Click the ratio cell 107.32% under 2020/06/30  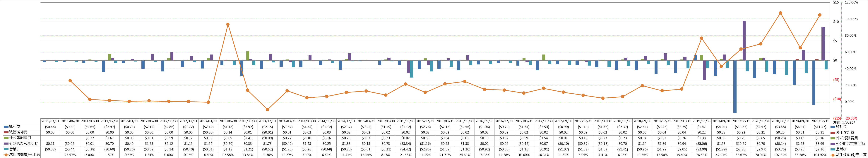pyautogui.click(x=781, y=155)
